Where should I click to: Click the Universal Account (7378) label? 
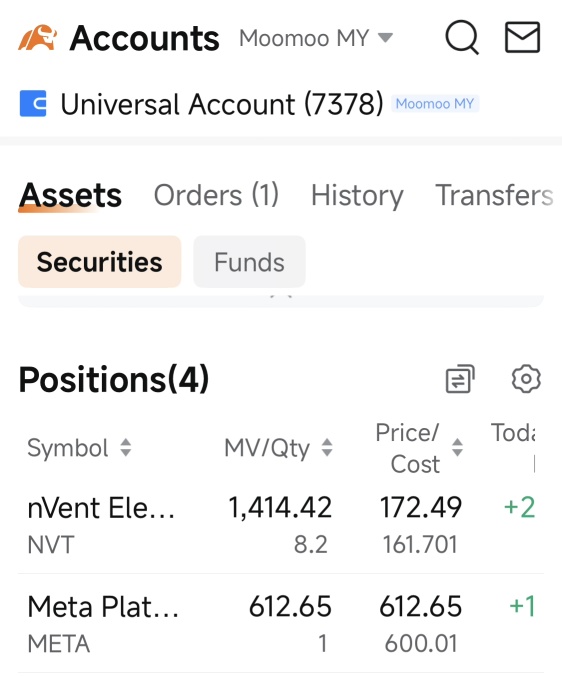coord(222,104)
